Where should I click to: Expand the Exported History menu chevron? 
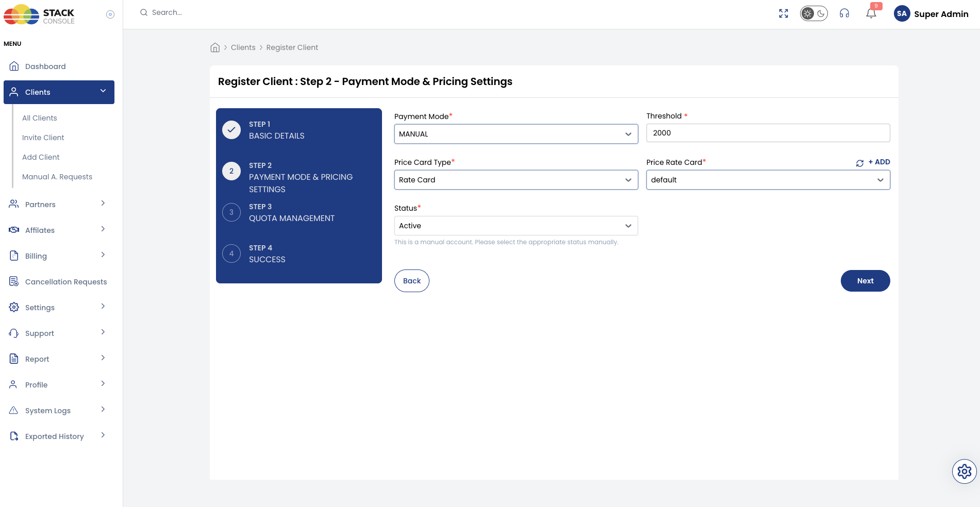point(103,435)
